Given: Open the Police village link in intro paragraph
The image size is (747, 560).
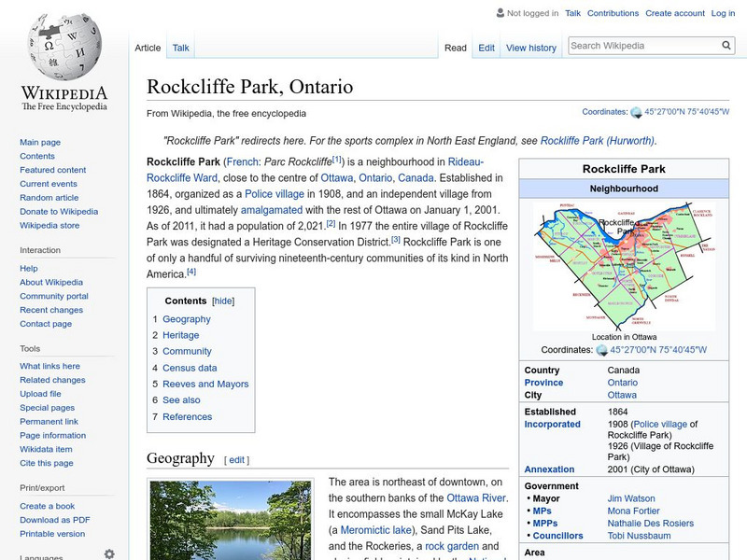Looking at the screenshot, I should click(x=275, y=194).
